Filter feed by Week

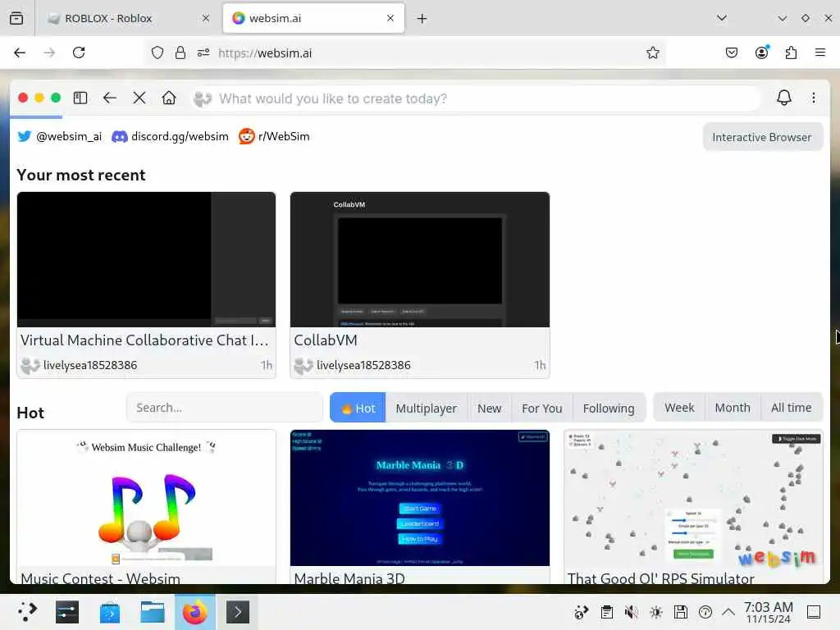pyautogui.click(x=679, y=408)
